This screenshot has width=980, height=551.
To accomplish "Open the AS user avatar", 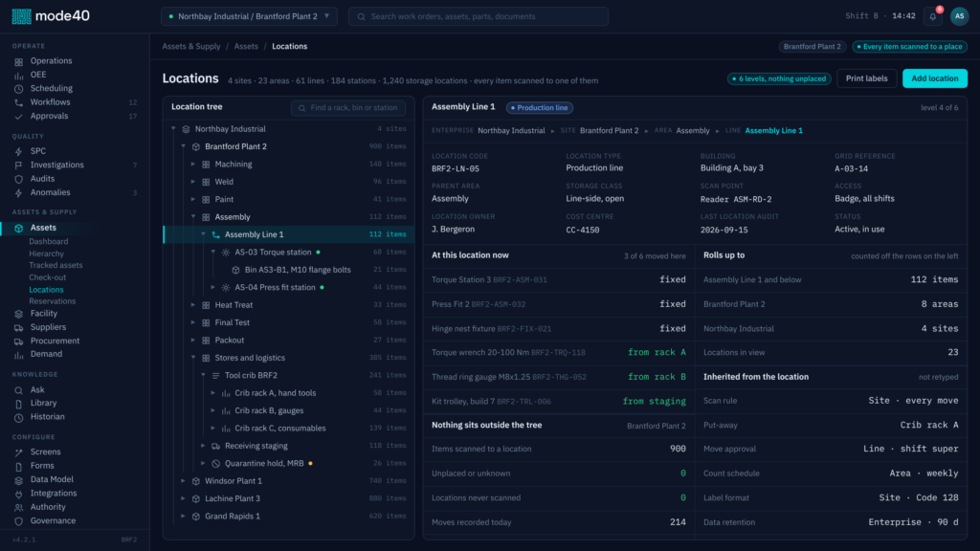I will tap(959, 16).
